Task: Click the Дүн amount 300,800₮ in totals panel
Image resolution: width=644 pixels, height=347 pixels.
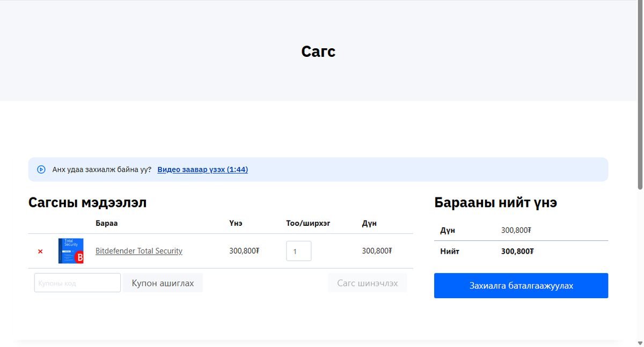Action: [x=516, y=231]
